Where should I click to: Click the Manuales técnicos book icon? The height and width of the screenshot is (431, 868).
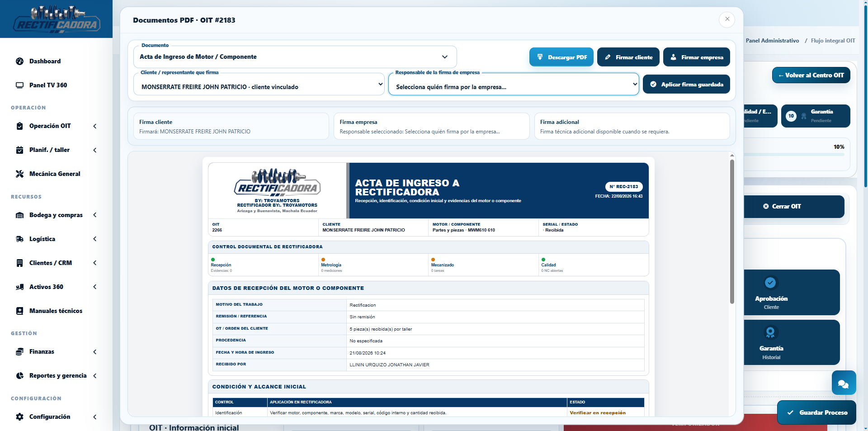19,311
